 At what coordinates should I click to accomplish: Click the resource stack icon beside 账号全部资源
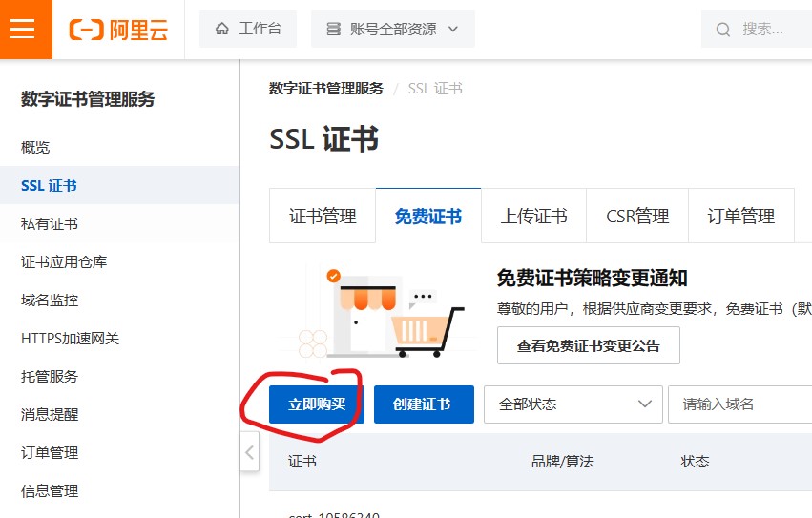point(334,29)
